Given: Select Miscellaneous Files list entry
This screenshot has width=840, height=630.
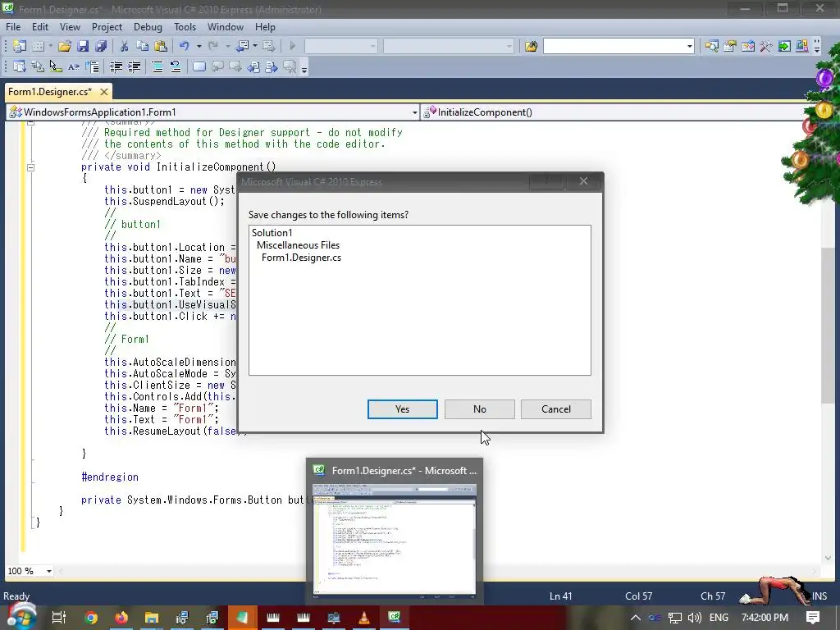Looking at the screenshot, I should pyautogui.click(x=298, y=245).
